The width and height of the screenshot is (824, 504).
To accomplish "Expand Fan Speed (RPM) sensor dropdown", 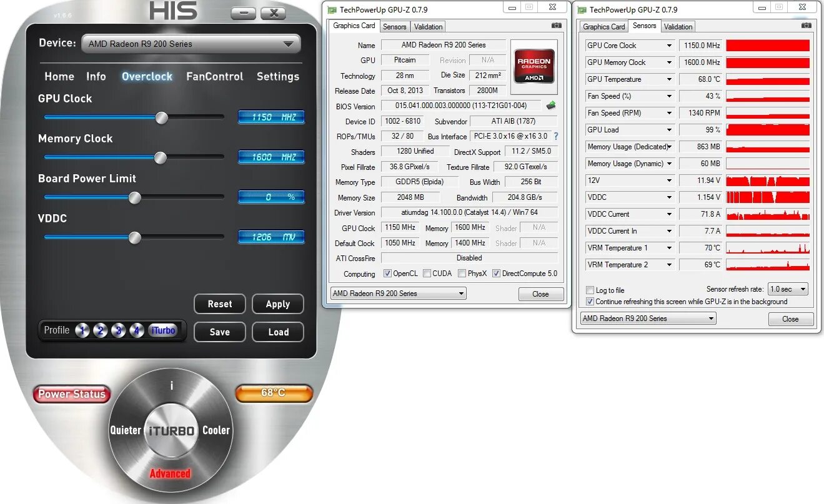I will point(669,113).
